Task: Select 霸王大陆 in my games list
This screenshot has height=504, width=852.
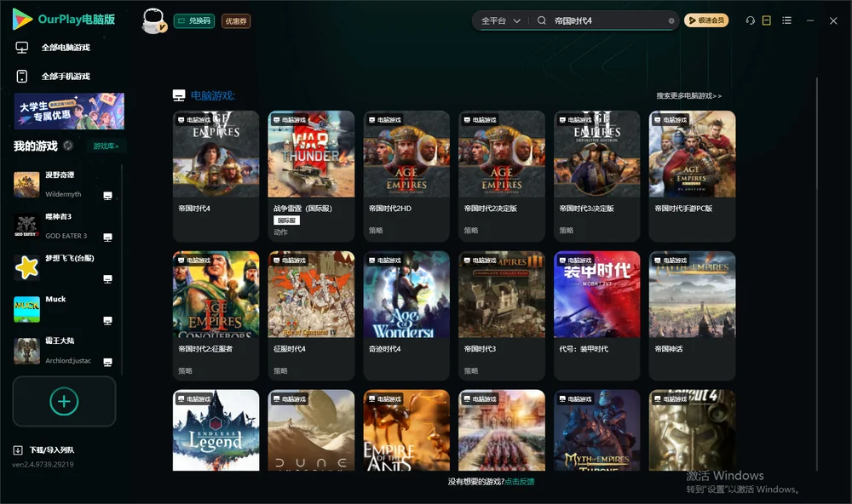Action: tap(63, 351)
